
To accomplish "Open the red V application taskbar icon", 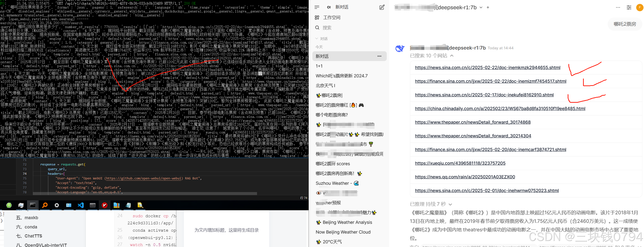I will 105,205.
